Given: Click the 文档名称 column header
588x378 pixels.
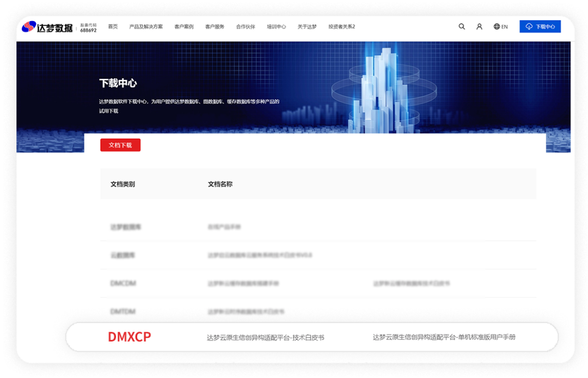Looking at the screenshot, I should [x=220, y=184].
